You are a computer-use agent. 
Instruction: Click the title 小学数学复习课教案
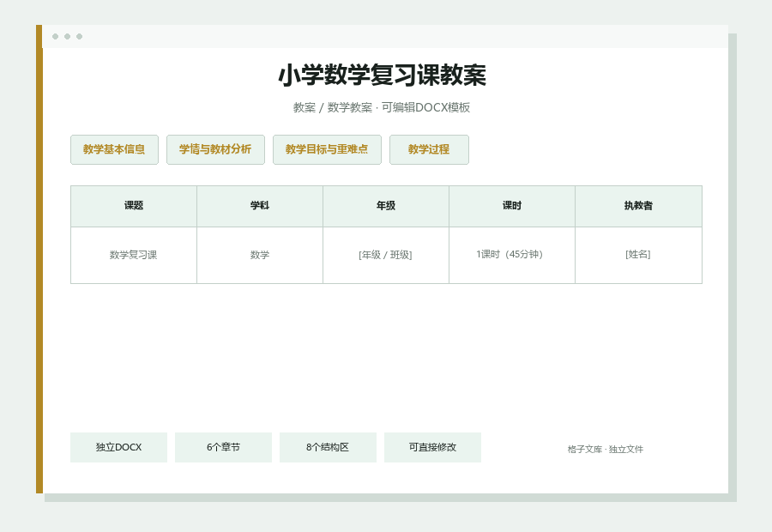(382, 76)
